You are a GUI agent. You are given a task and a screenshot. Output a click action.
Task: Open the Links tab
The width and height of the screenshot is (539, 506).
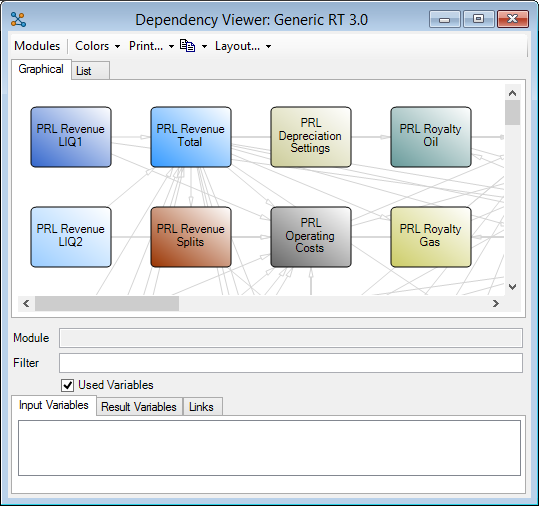click(x=202, y=407)
